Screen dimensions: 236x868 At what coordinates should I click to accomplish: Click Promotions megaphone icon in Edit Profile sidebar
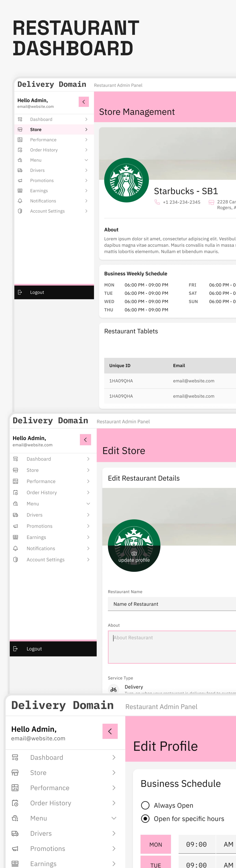(15, 849)
